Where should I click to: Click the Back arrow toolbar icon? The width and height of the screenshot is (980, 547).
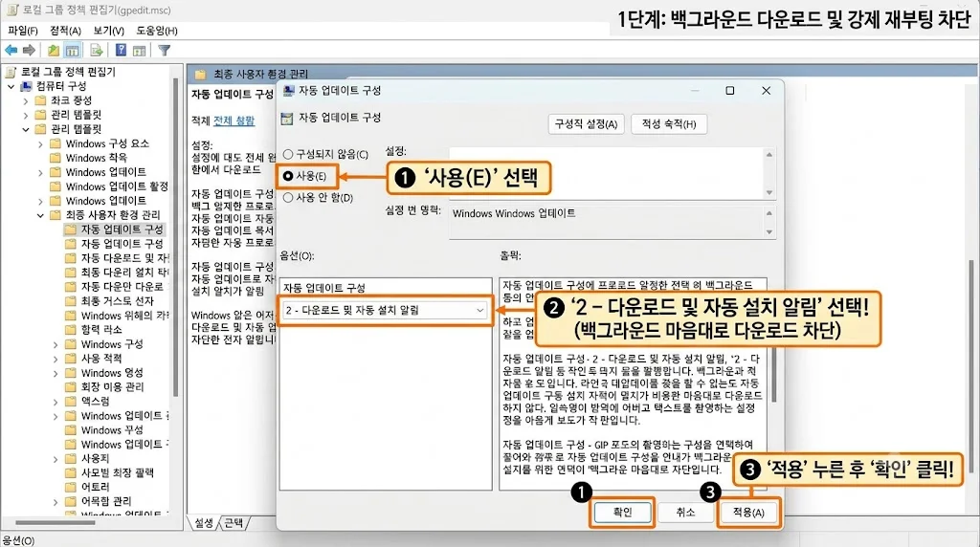tap(11, 50)
